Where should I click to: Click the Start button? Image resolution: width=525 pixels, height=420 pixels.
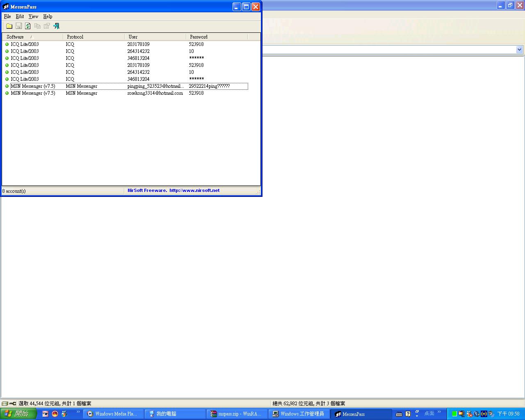[x=18, y=413]
